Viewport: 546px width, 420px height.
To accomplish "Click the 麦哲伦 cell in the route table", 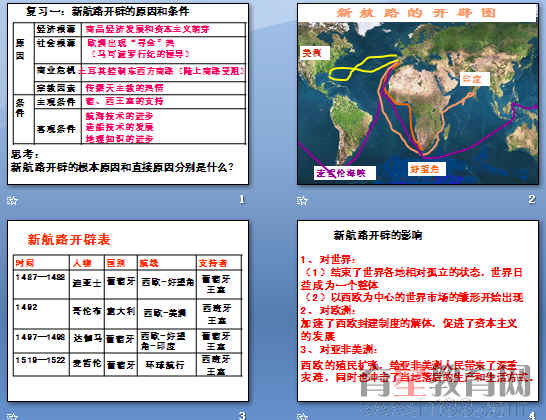I will click(87, 364).
